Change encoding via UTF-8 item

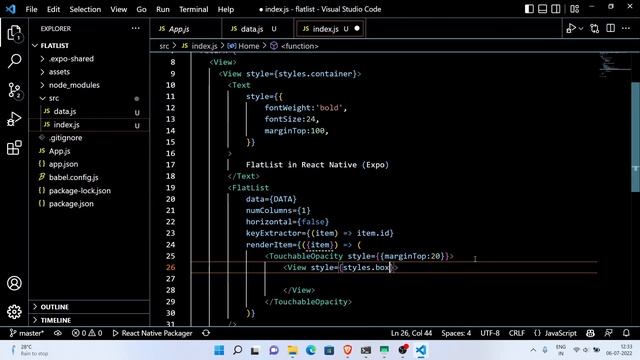pos(490,333)
